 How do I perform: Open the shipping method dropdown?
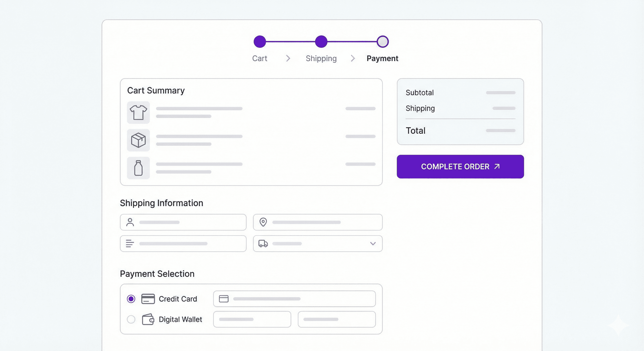373,243
